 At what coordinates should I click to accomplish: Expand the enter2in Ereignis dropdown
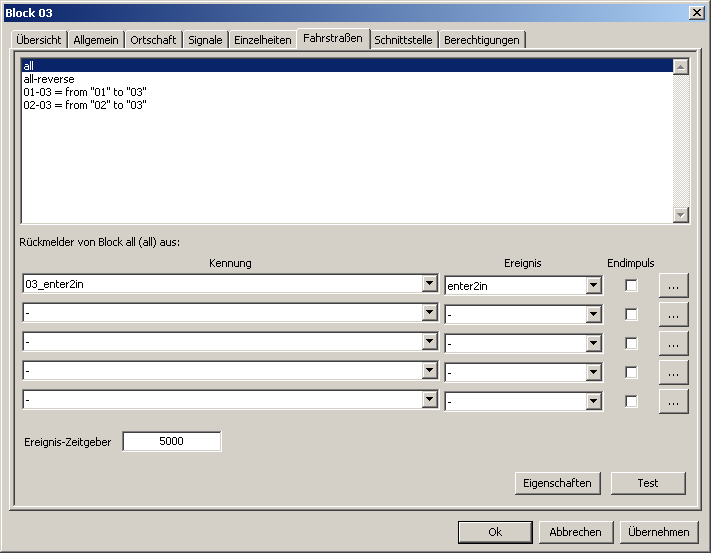[x=594, y=286]
